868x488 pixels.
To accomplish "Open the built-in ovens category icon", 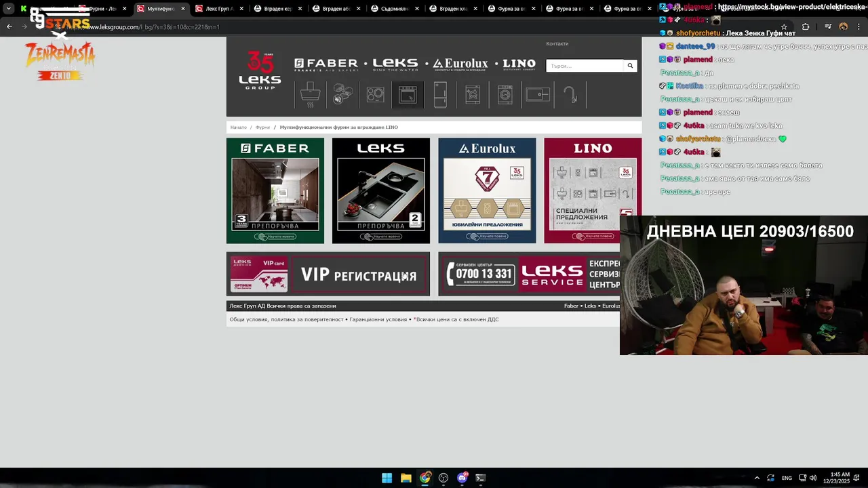I will coord(408,95).
